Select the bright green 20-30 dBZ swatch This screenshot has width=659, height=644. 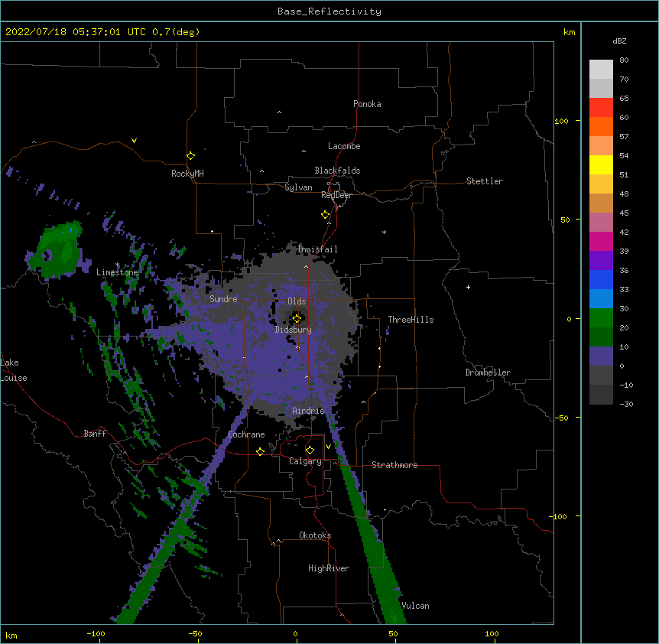601,318
